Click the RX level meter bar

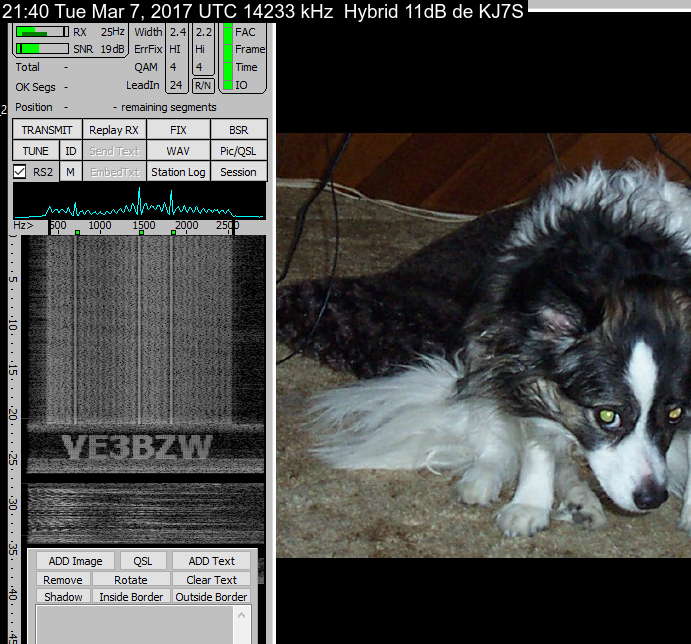point(42,32)
